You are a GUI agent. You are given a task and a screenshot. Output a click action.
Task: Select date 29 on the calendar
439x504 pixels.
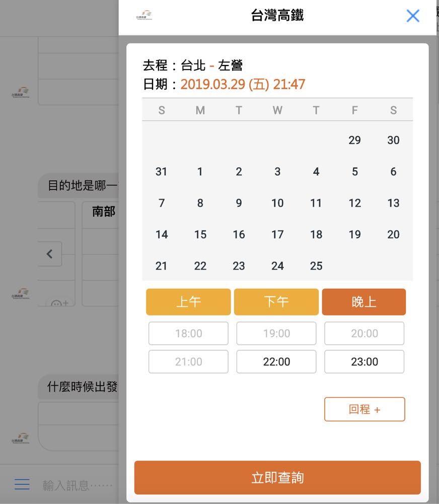click(354, 140)
